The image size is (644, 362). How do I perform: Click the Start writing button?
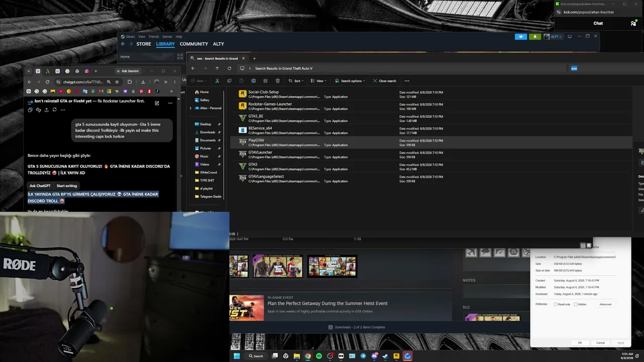coord(66,186)
